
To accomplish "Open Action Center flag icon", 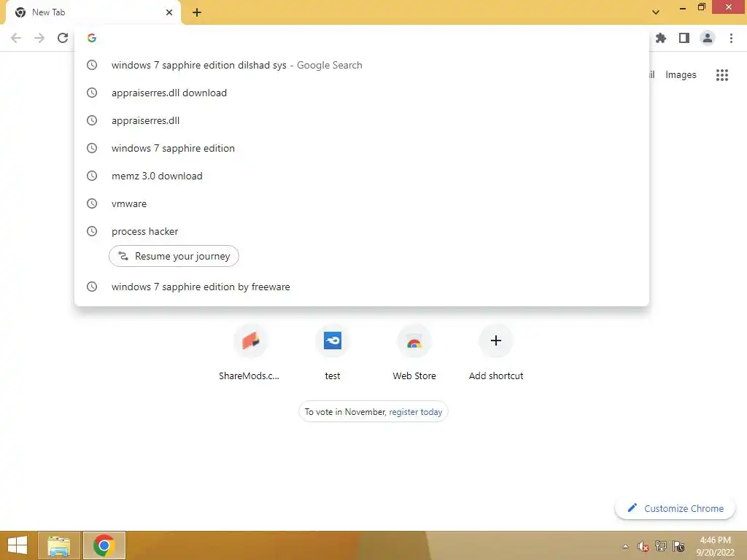I will point(679,546).
